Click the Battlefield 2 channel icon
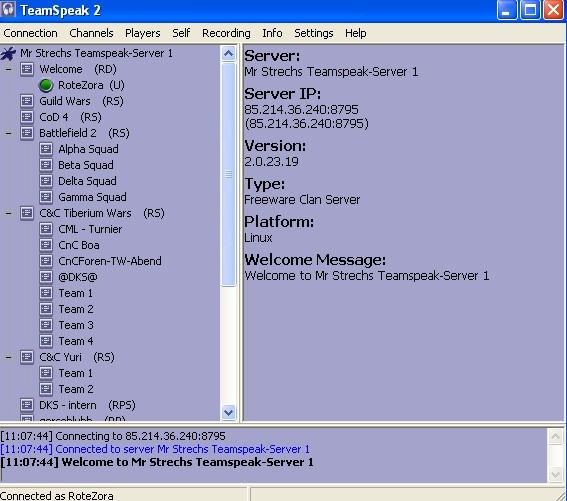 pos(27,133)
